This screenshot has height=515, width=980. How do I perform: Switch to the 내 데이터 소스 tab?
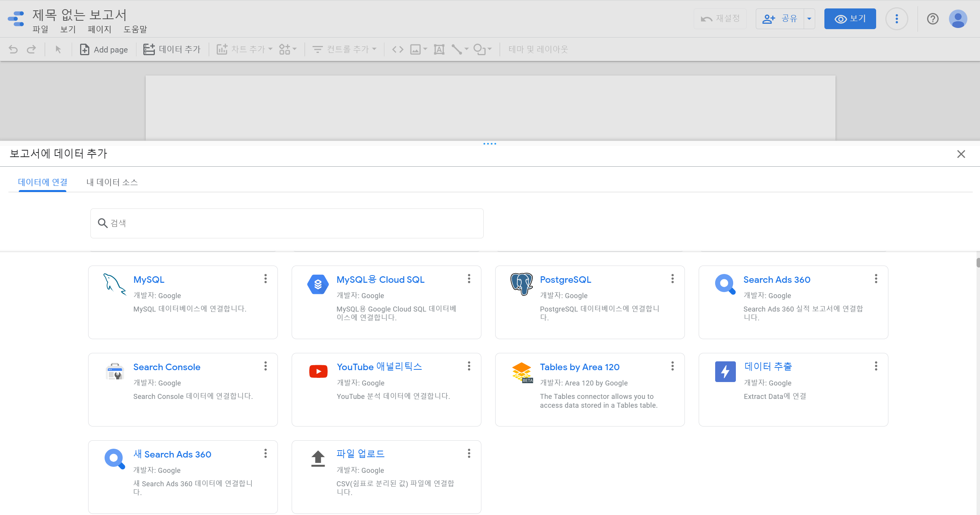coord(112,182)
